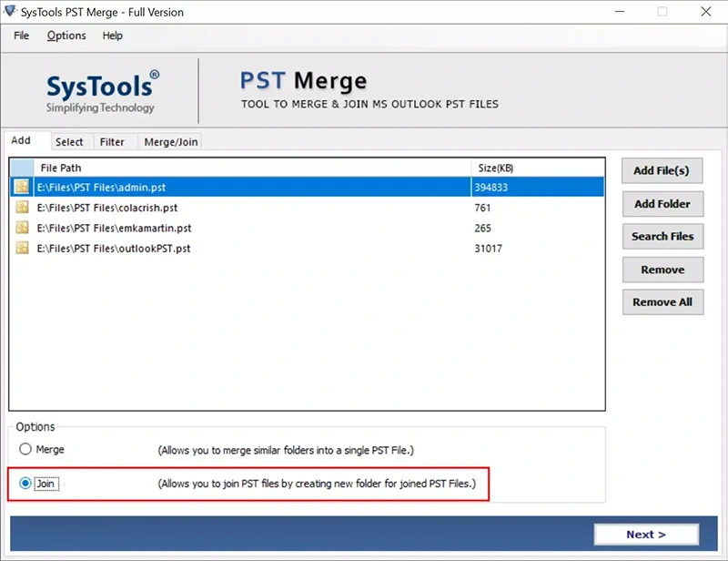Viewport: 728px width, 561px height.
Task: Close the SysTools PST Merge window
Action: coord(706,11)
